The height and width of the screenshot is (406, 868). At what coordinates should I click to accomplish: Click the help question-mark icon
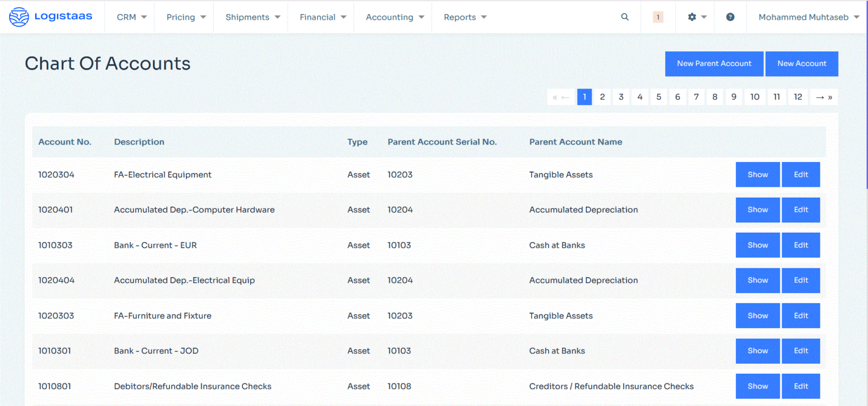[730, 17]
